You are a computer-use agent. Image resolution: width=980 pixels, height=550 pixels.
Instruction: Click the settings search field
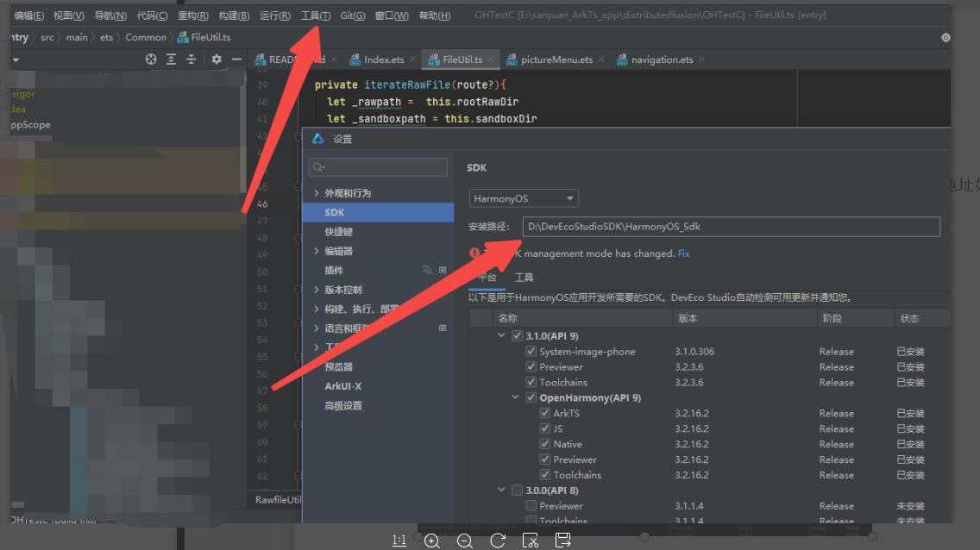(x=378, y=167)
